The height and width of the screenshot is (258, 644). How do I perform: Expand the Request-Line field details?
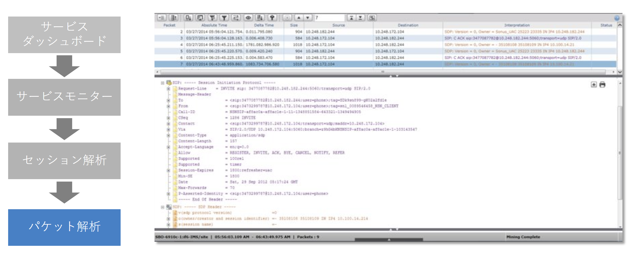[169, 88]
